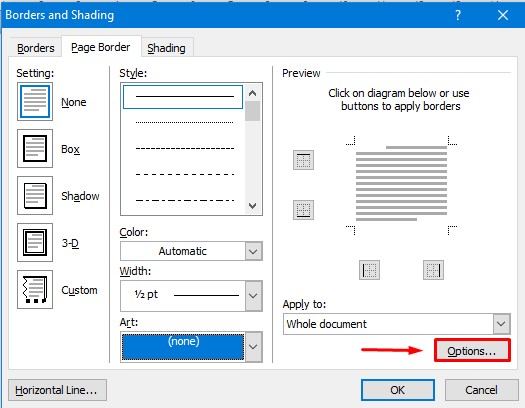Choose the Box border setting icon

35,149
